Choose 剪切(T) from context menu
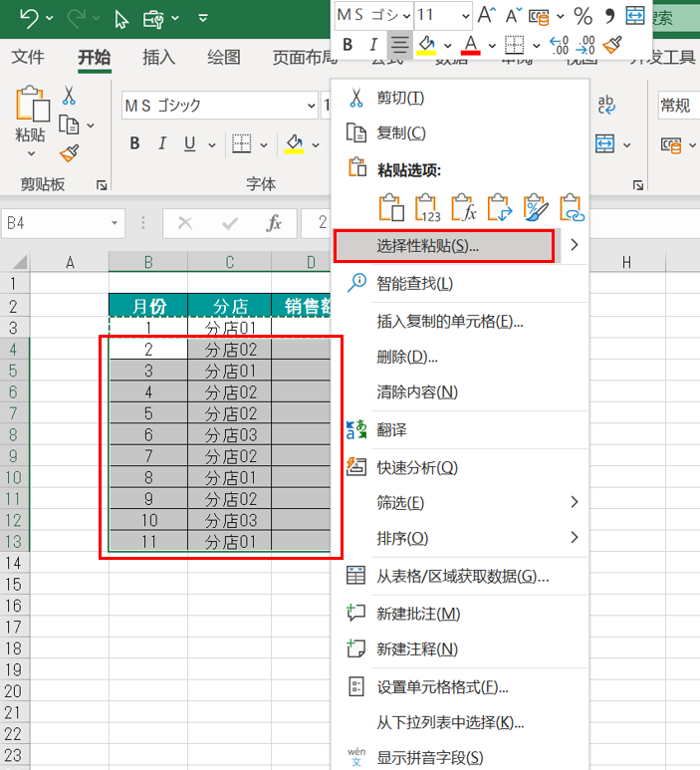 coord(460,98)
